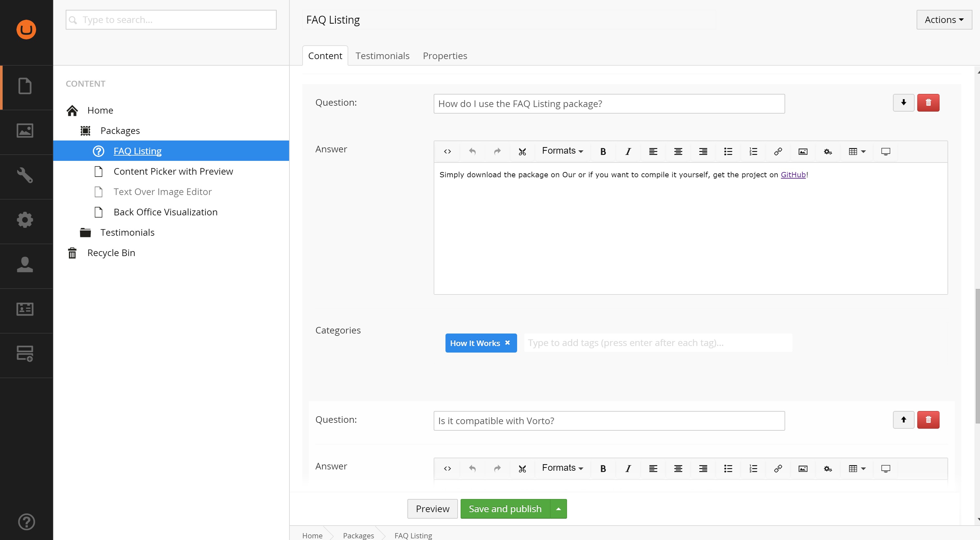Click source code button in first Answer editor
This screenshot has width=980, height=540.
point(447,152)
